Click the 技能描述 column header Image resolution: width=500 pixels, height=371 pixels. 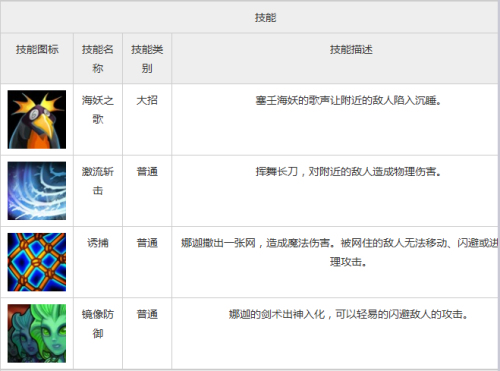(x=351, y=49)
